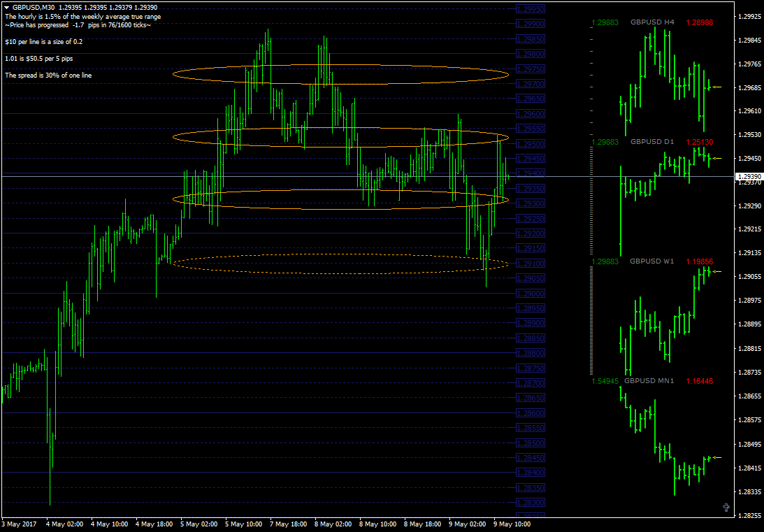
Task: Select the orange ellipse at the 1.29750 level
Action: coord(341,74)
